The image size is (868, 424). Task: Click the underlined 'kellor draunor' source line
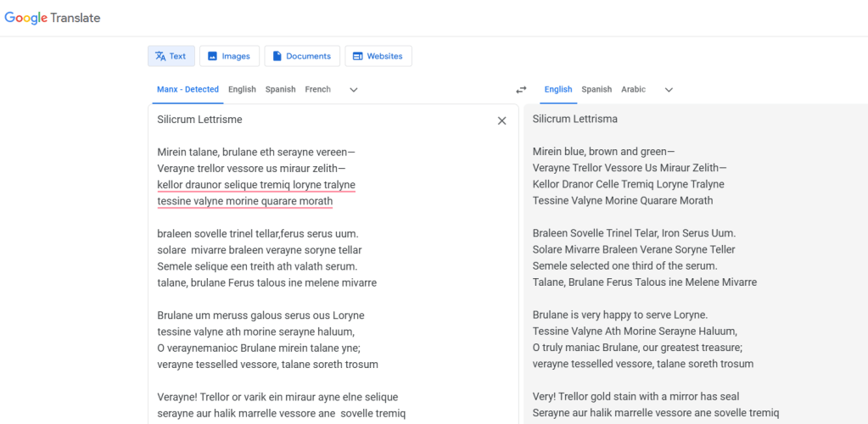[x=256, y=185]
